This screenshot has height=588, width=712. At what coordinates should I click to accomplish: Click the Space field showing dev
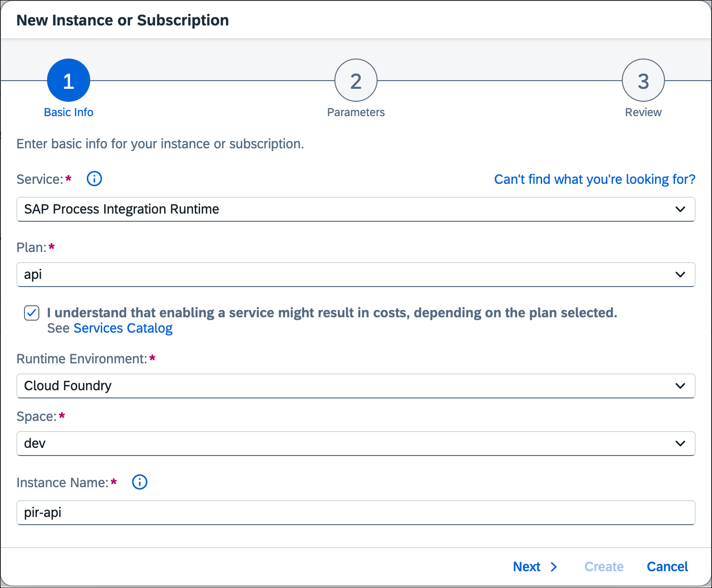[356, 444]
